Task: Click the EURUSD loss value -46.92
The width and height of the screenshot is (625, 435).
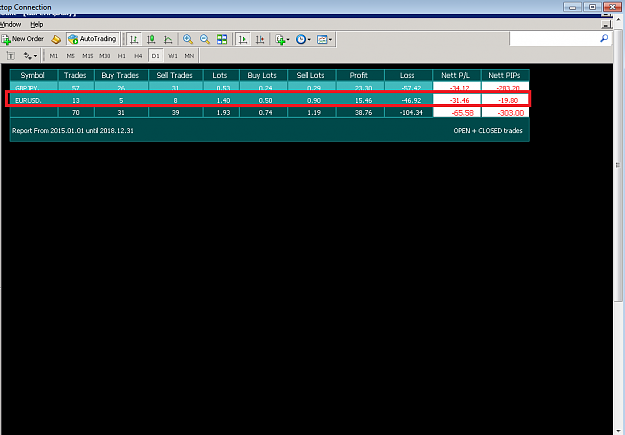Action: point(411,101)
